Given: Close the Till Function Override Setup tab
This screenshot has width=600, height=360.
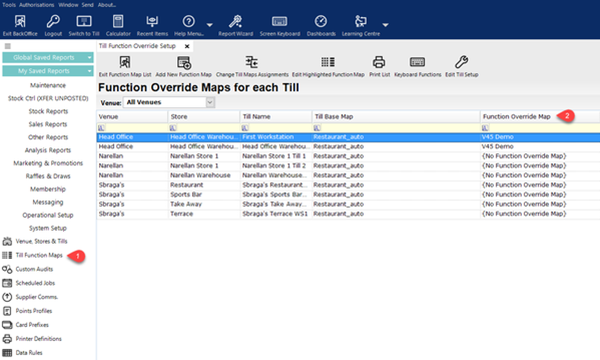Looking at the screenshot, I should (x=187, y=46).
